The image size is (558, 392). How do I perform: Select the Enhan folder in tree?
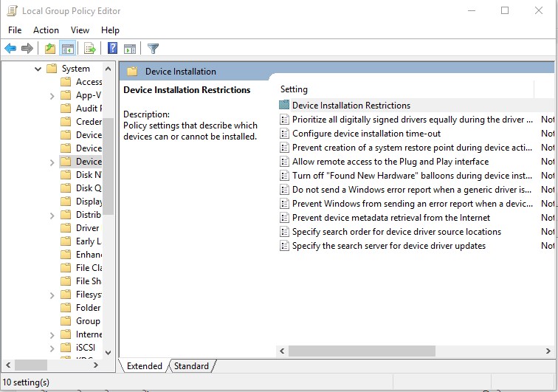[x=89, y=255]
